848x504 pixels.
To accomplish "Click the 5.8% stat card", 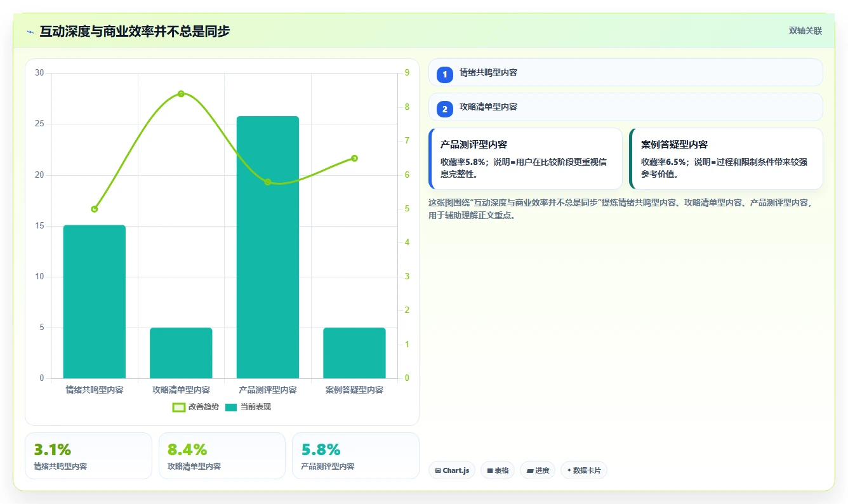I will [355, 456].
